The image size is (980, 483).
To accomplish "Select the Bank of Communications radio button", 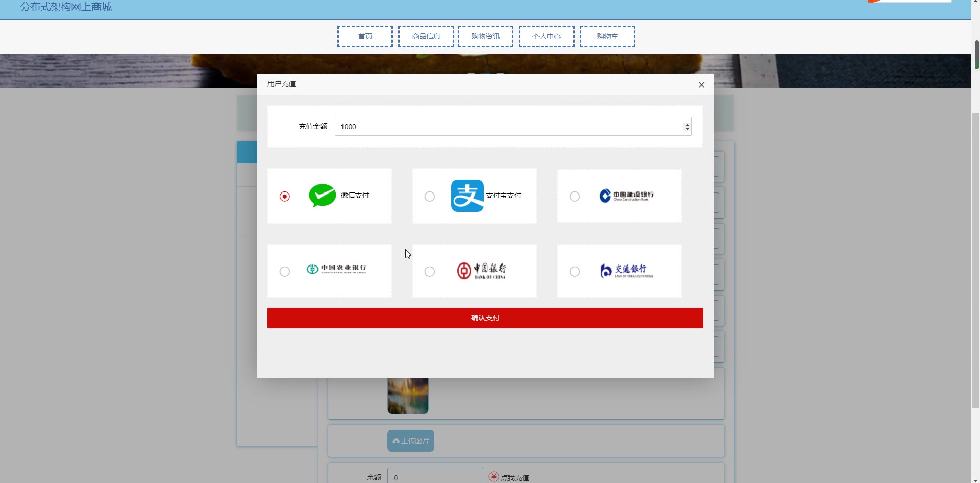I will coord(575,272).
